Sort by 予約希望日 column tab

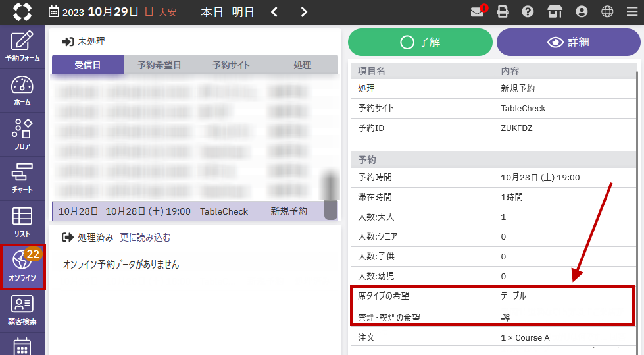click(x=159, y=65)
